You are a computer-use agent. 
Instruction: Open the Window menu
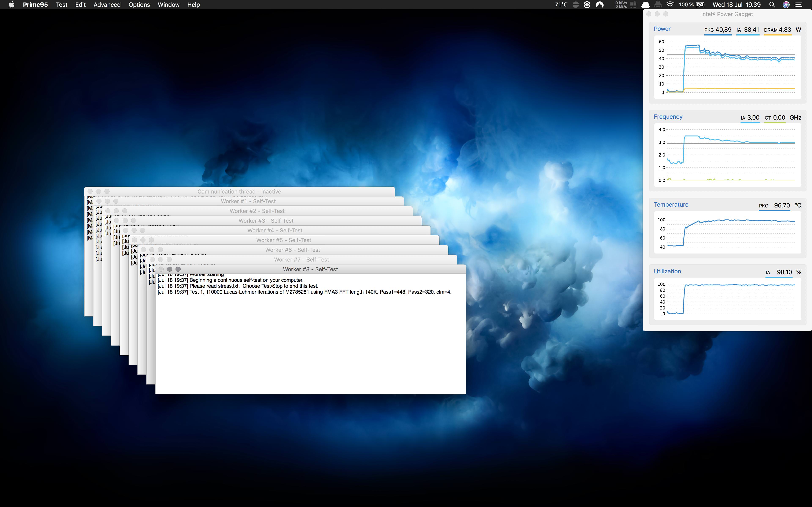[x=169, y=5]
